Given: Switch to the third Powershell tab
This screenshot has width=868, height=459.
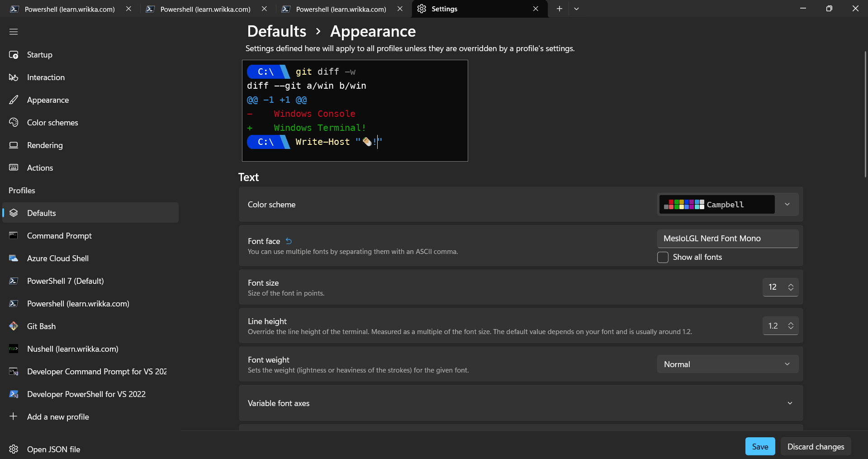Looking at the screenshot, I should click(x=341, y=9).
